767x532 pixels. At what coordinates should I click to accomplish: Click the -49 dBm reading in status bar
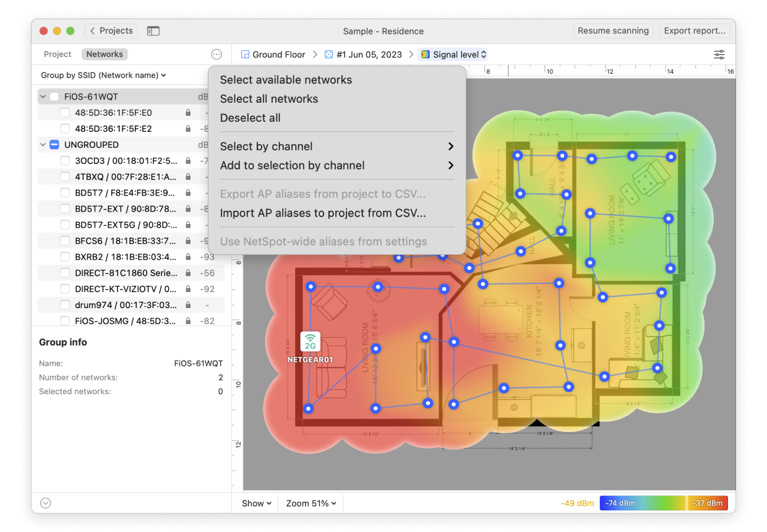coord(577,503)
